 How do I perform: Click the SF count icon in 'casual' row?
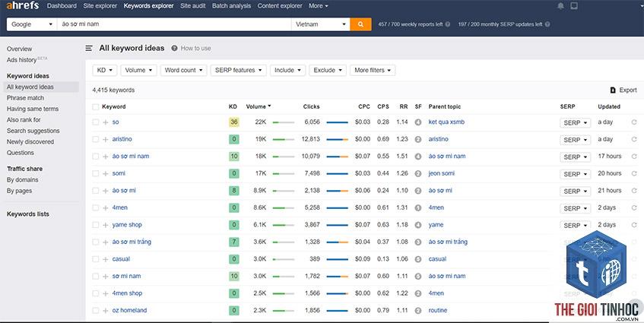[x=418, y=259]
